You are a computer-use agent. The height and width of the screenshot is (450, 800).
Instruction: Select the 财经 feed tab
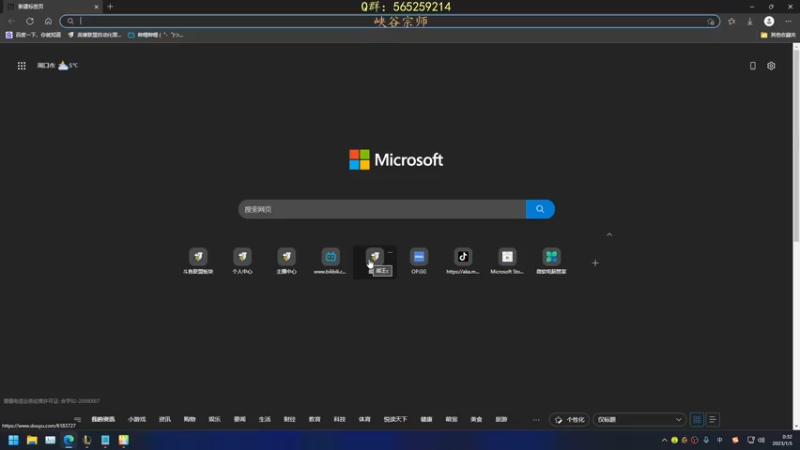click(290, 419)
